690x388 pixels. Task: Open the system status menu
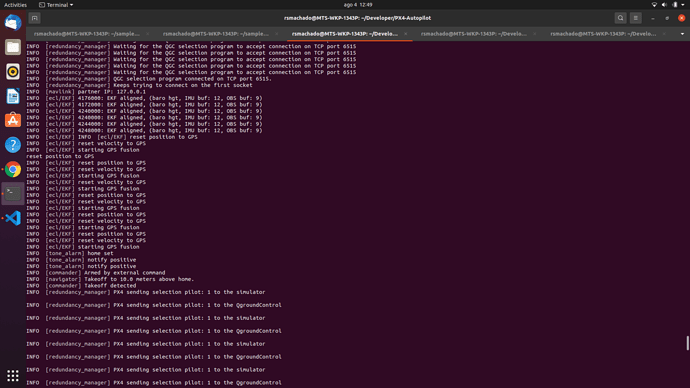point(668,5)
